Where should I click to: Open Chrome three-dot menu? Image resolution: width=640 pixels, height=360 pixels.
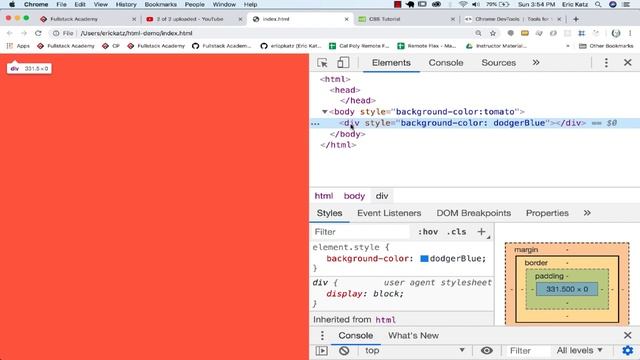[630, 33]
